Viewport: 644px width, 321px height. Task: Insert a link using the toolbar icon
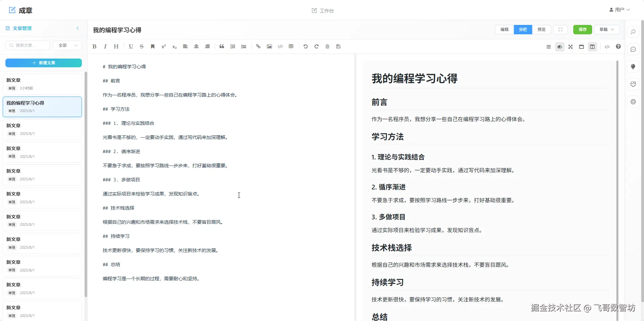258,47
